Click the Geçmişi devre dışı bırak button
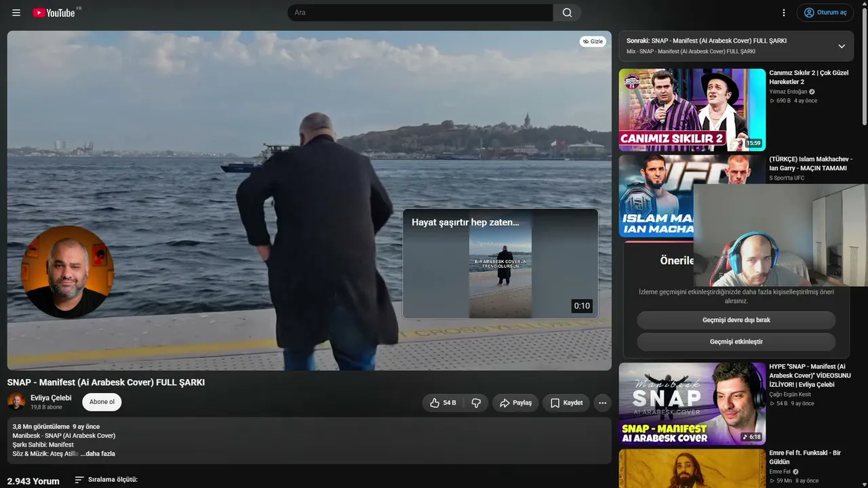 pos(736,320)
